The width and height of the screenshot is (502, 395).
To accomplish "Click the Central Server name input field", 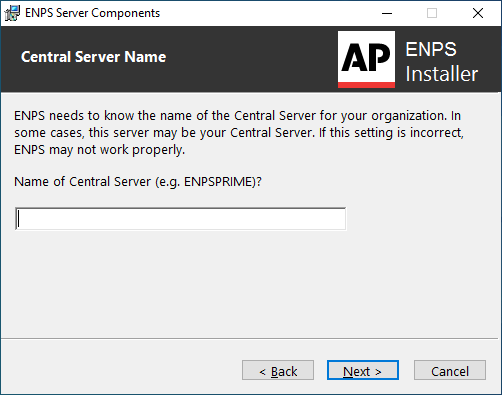I will point(180,219).
